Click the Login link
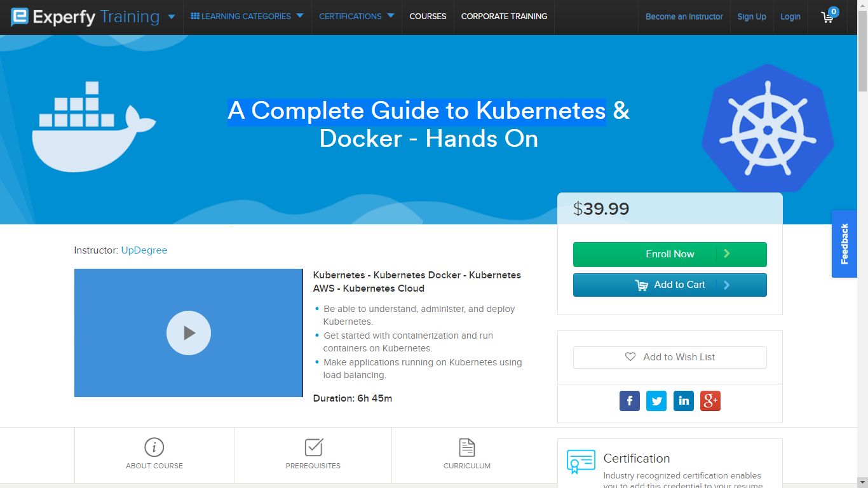868x488 pixels. [x=790, y=17]
